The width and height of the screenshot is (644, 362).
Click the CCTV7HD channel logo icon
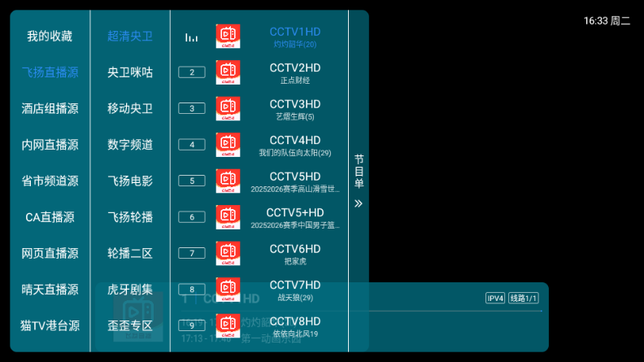[228, 290]
